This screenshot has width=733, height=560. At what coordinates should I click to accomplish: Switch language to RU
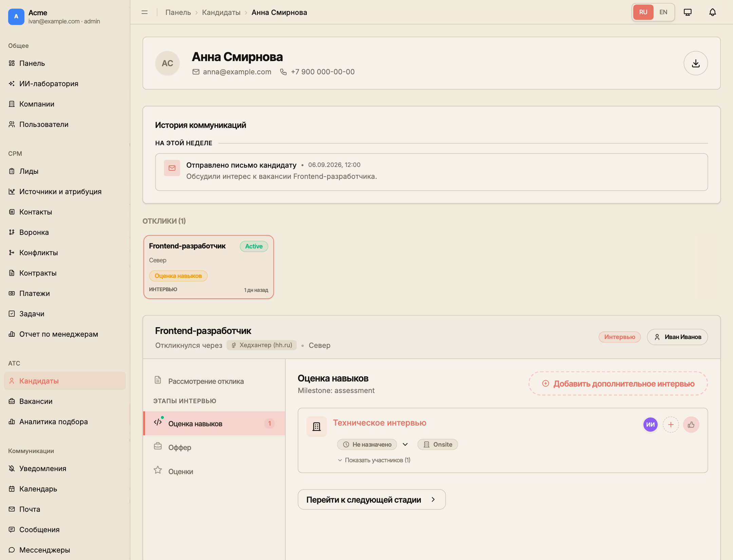coord(643,12)
